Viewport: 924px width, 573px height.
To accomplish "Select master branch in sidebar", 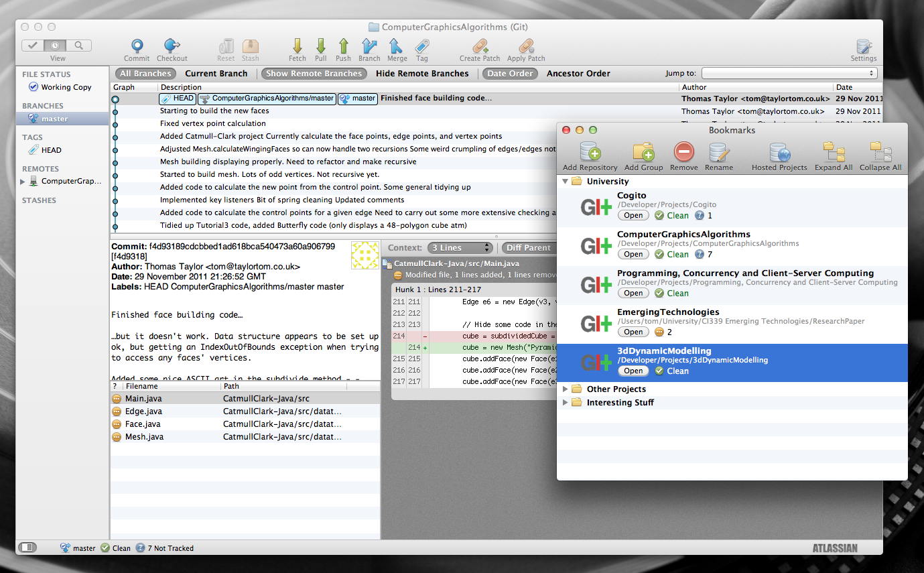I will pyautogui.click(x=62, y=119).
